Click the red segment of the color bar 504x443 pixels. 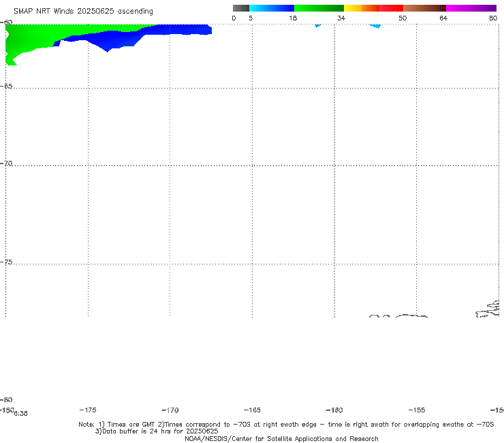[391, 8]
